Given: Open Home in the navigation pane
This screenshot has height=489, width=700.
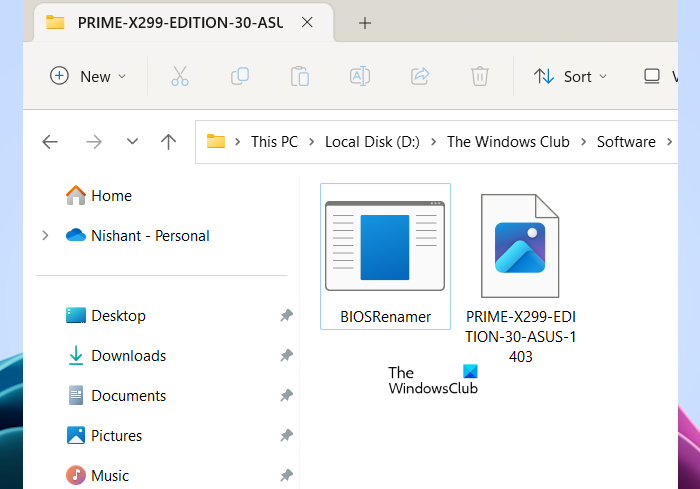Looking at the screenshot, I should (110, 196).
